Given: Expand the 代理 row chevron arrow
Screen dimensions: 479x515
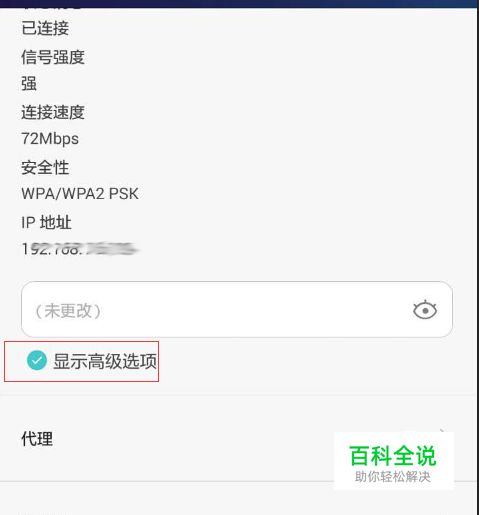Looking at the screenshot, I should point(442,431).
